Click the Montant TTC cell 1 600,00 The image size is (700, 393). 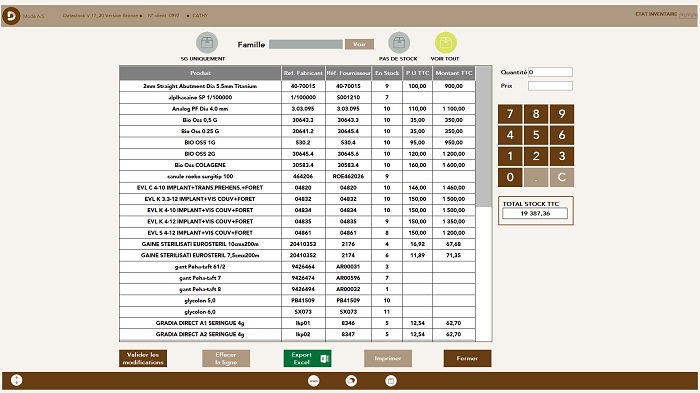click(x=454, y=165)
